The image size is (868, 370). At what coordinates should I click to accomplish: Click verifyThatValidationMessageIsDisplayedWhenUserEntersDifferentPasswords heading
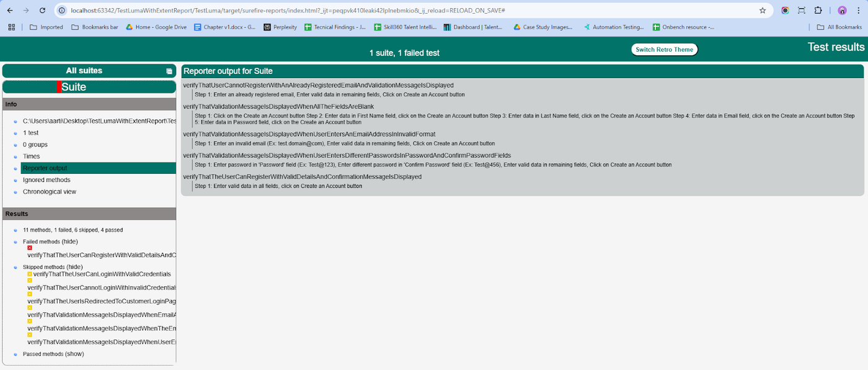(x=347, y=155)
